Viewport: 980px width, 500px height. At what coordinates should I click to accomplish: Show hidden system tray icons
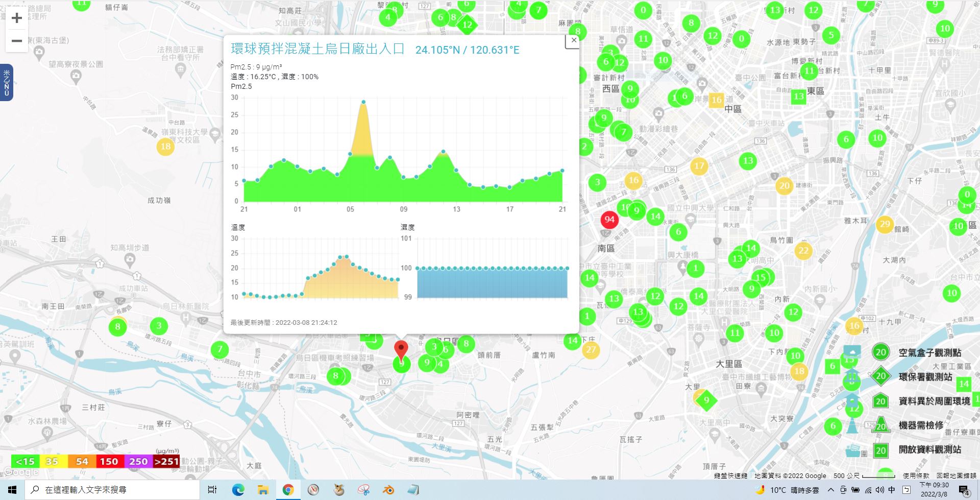(830, 490)
